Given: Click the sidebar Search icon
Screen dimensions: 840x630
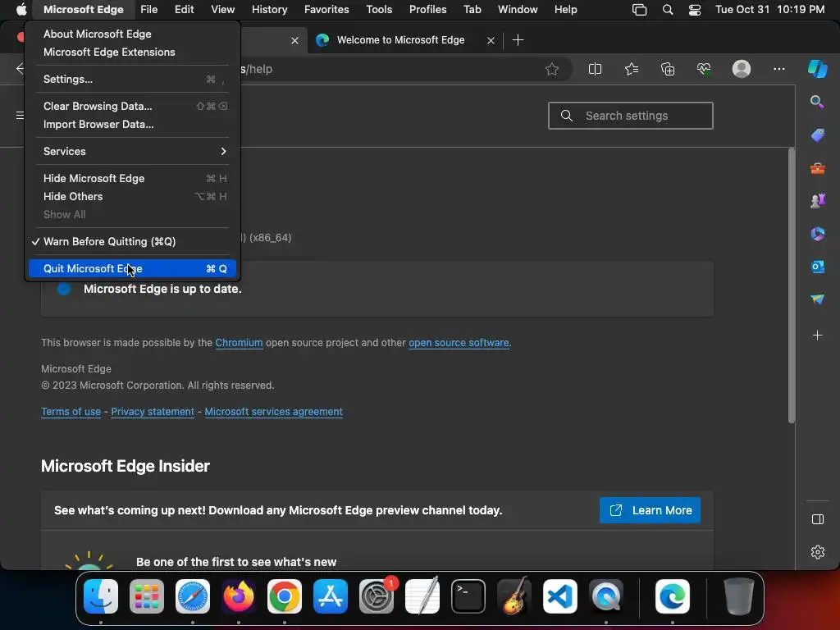Looking at the screenshot, I should [x=817, y=102].
